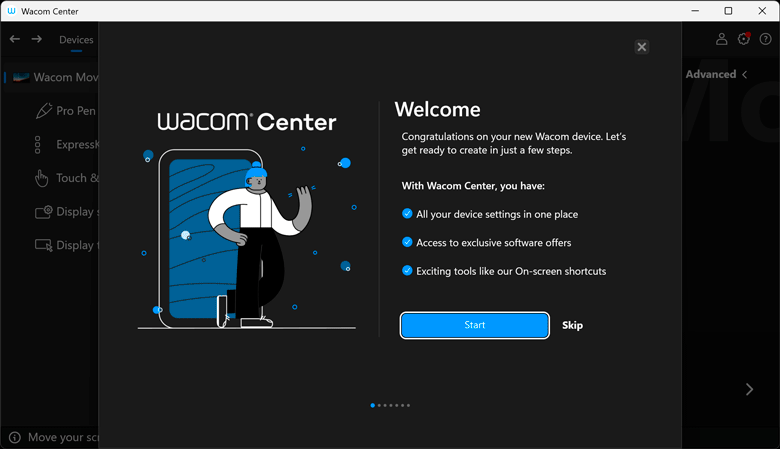Click the Touch hand icon
Image resolution: width=780 pixels, height=449 pixels.
click(x=42, y=178)
